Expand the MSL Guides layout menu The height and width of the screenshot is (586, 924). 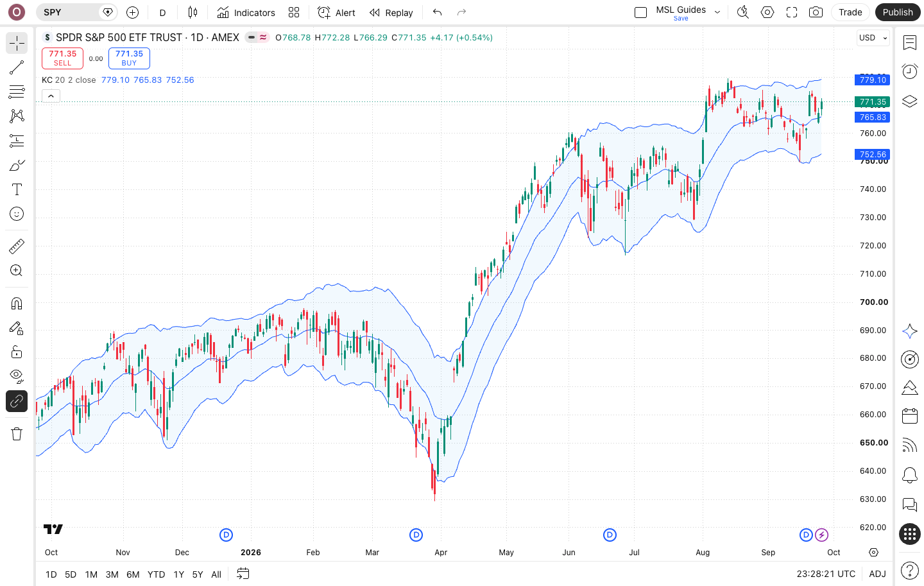coord(717,12)
